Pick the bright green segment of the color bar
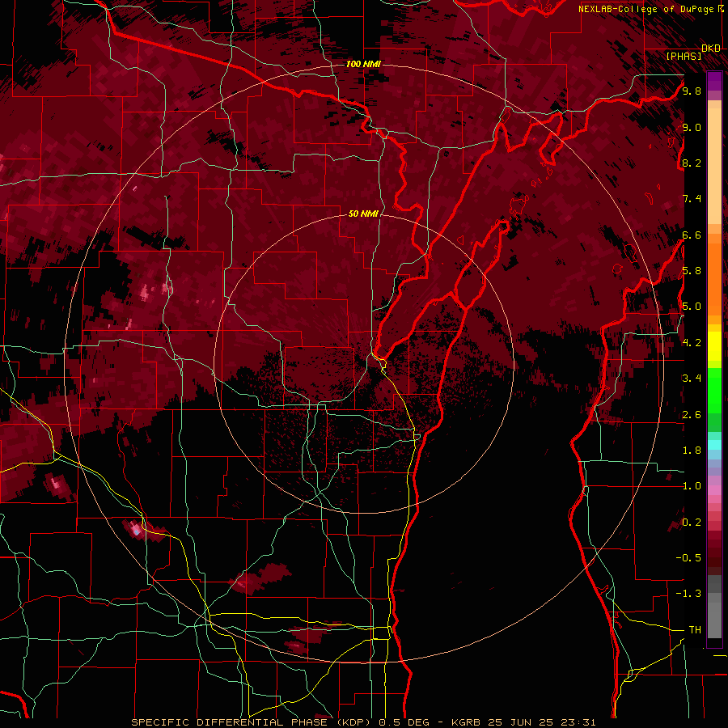Image resolution: width=728 pixels, height=728 pixels. coord(714,390)
